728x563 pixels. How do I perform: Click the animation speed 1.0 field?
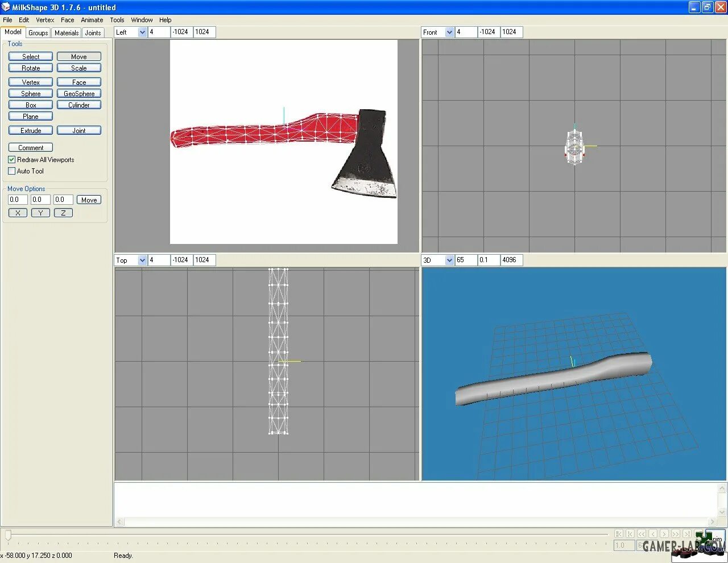(624, 545)
